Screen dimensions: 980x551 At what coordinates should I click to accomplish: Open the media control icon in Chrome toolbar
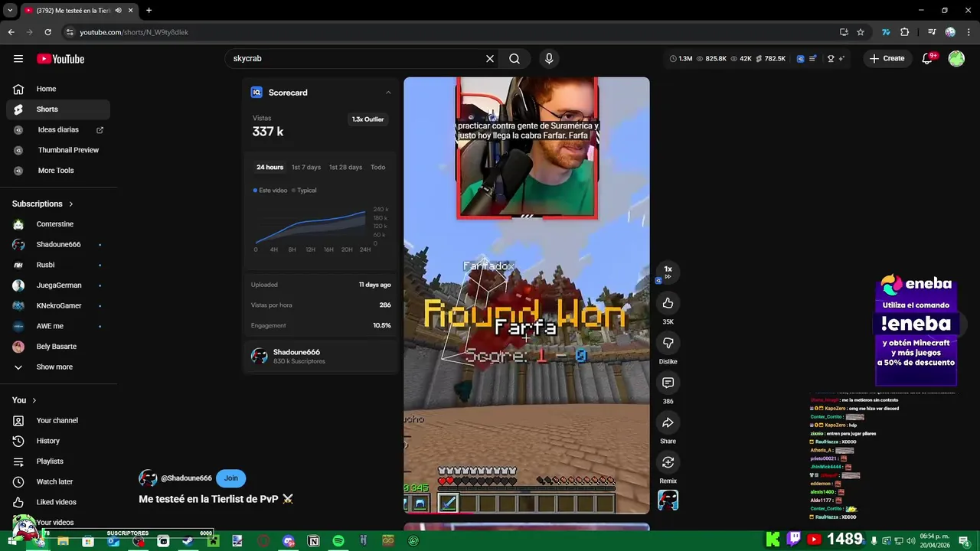pyautogui.click(x=932, y=32)
